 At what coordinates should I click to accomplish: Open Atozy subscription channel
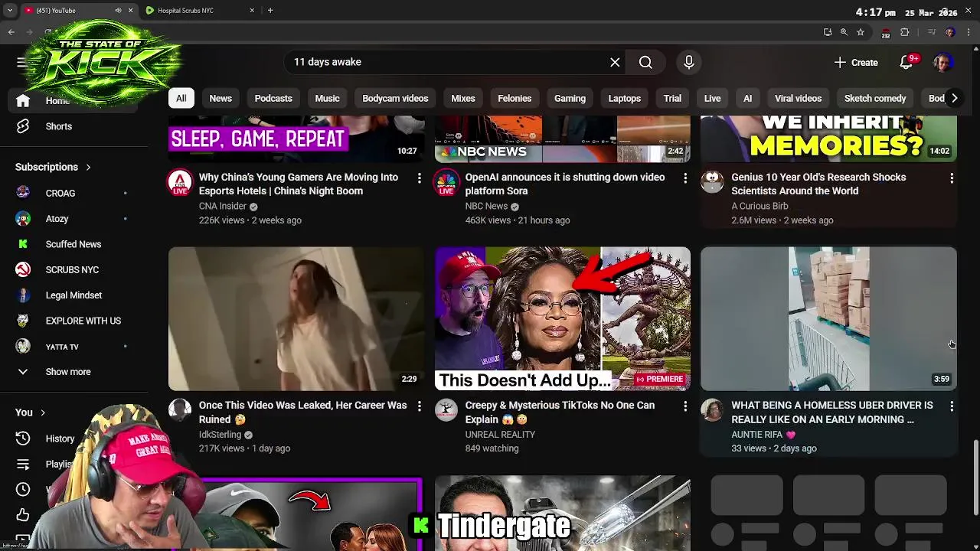pyautogui.click(x=57, y=219)
